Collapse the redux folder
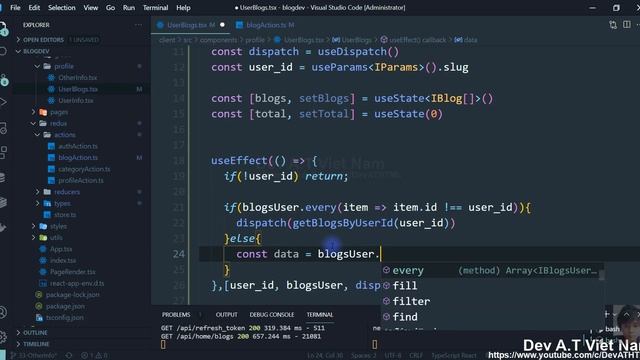 click(58, 123)
